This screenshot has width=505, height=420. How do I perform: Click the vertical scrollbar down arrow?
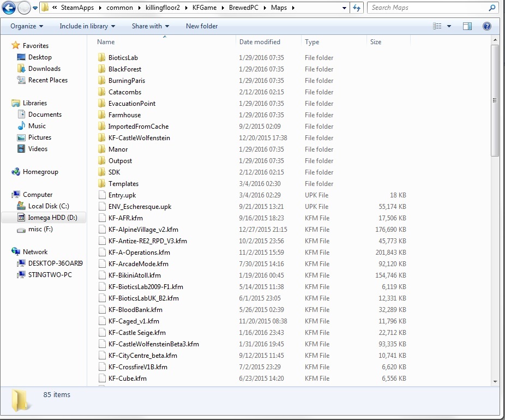[495, 381]
